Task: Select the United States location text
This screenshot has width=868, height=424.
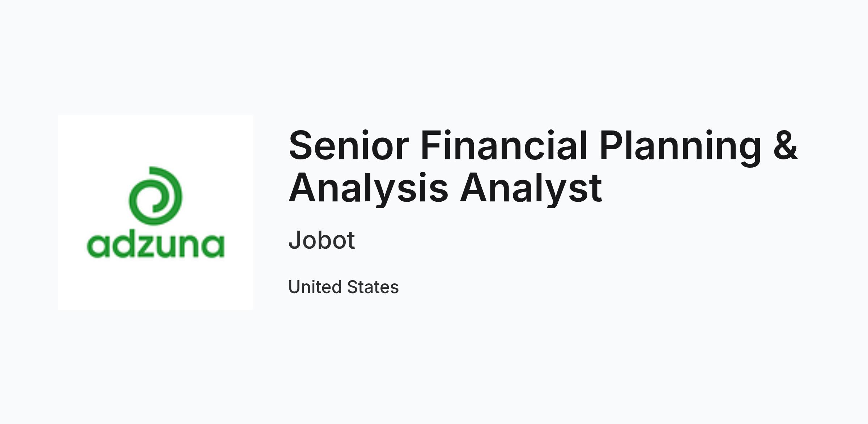Action: coord(344,287)
